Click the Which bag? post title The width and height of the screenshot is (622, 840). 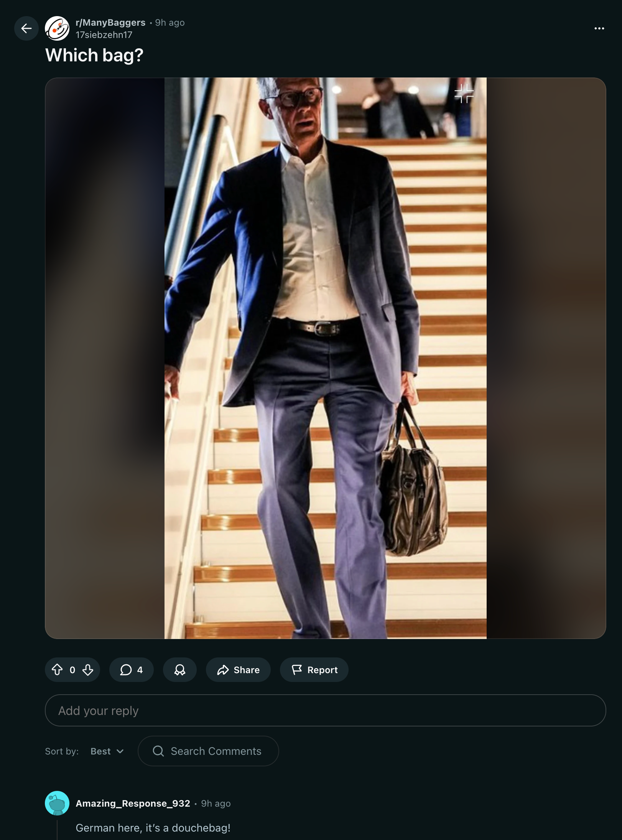(94, 55)
